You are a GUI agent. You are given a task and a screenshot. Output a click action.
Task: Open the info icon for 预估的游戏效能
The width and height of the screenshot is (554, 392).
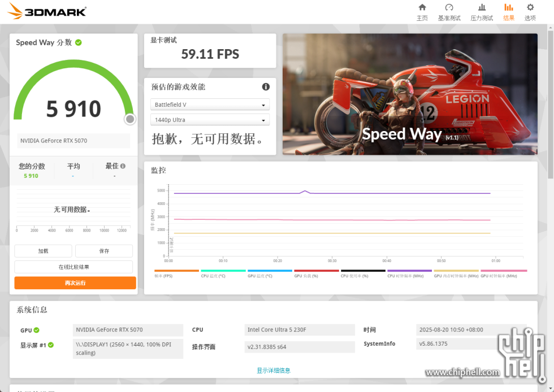pyautogui.click(x=266, y=87)
